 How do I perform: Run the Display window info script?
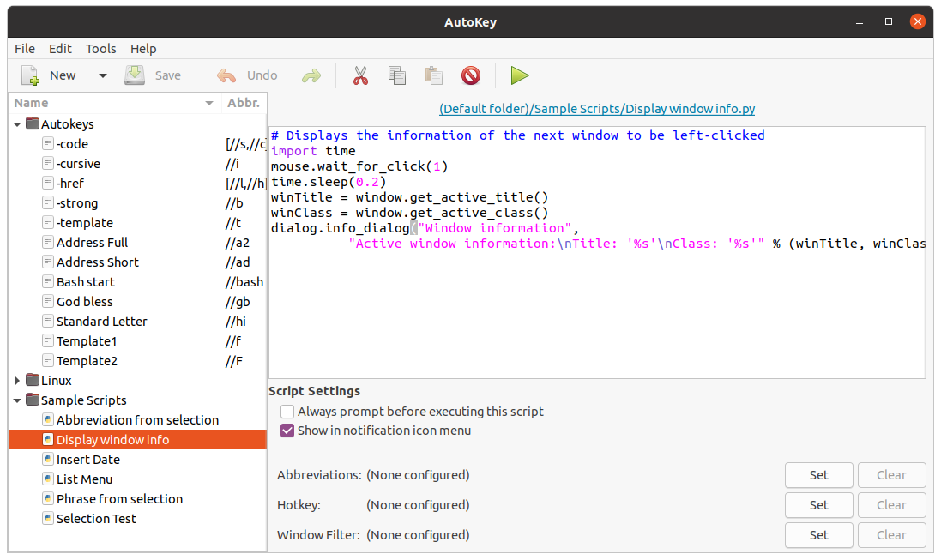(520, 75)
